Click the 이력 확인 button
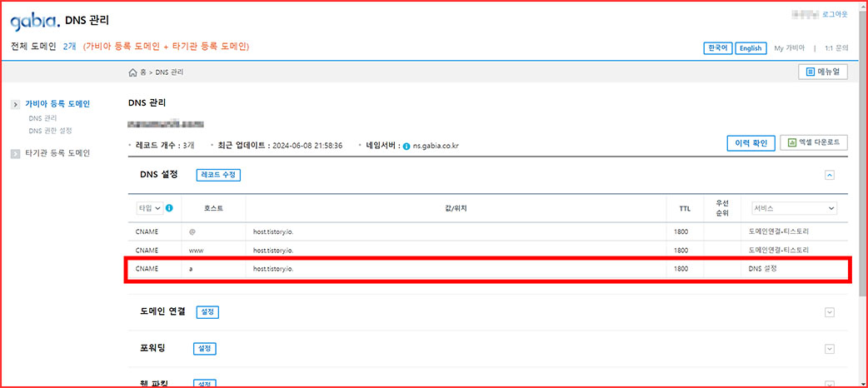Screen dimensions: 868x388 click(x=750, y=143)
